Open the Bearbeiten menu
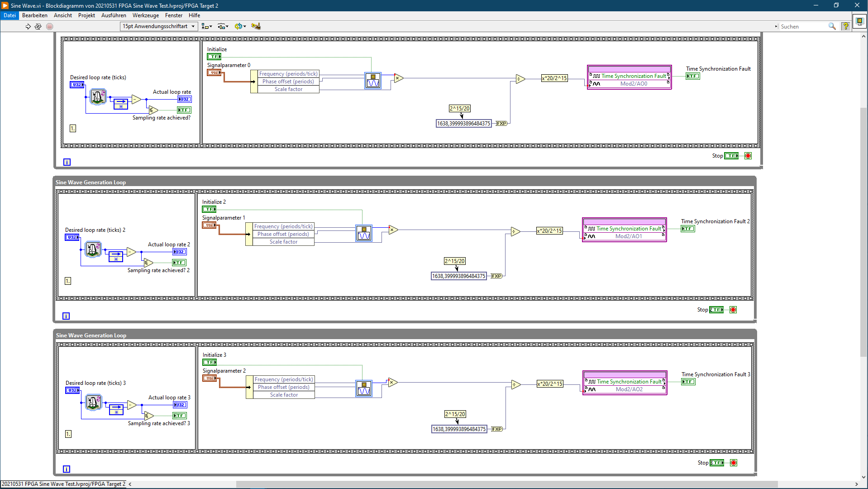868x489 pixels. point(35,15)
